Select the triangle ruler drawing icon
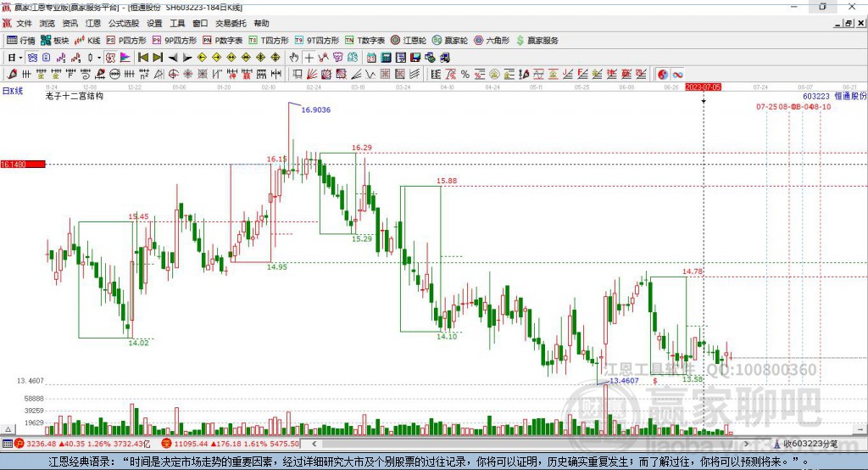Screen dimensions: 868x470 pyautogui.click(x=159, y=75)
